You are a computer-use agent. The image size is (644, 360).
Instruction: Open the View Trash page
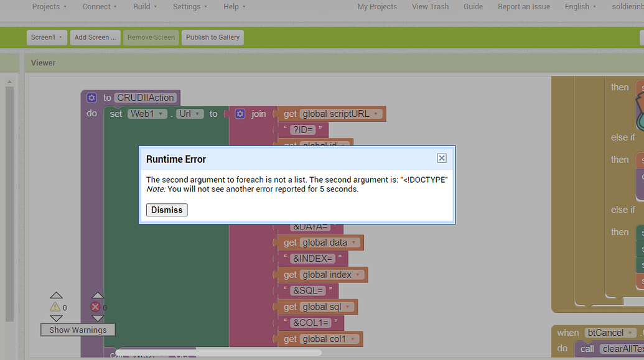tap(430, 6)
